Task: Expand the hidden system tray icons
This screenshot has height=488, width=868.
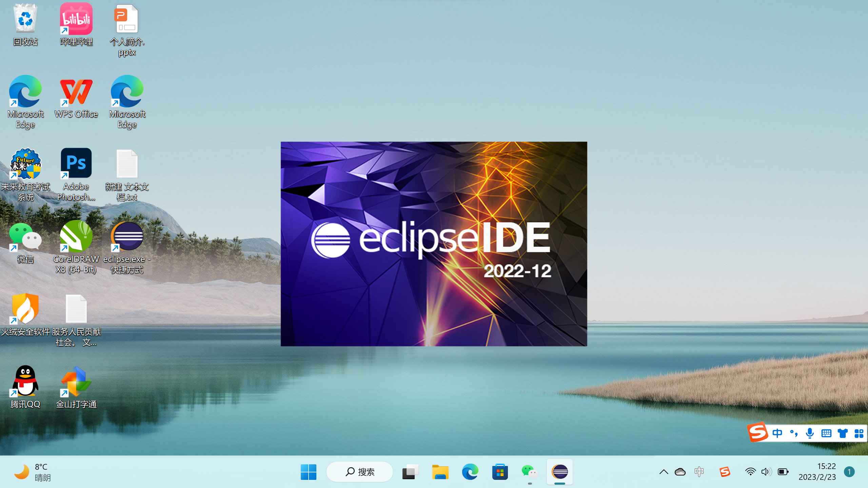Action: [x=664, y=472]
